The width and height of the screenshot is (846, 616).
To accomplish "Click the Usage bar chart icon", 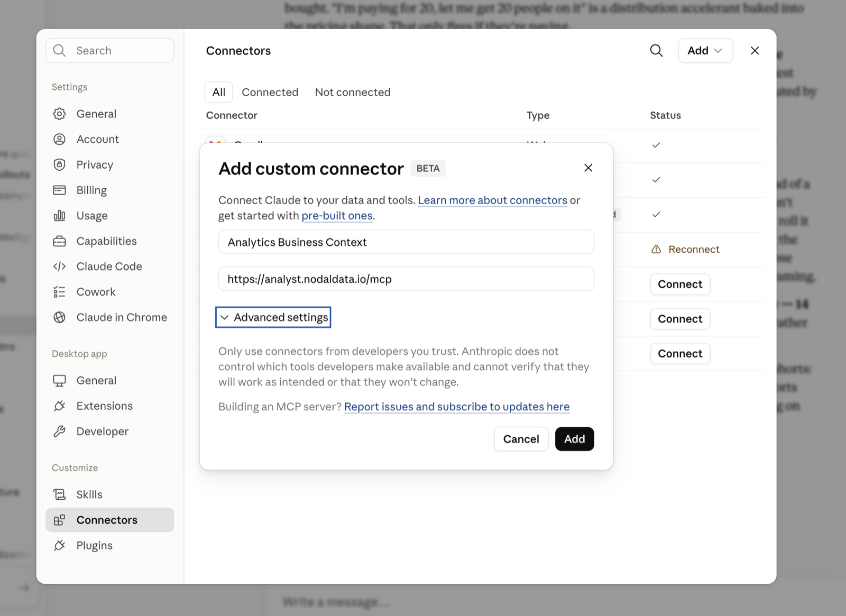I will click(x=60, y=215).
